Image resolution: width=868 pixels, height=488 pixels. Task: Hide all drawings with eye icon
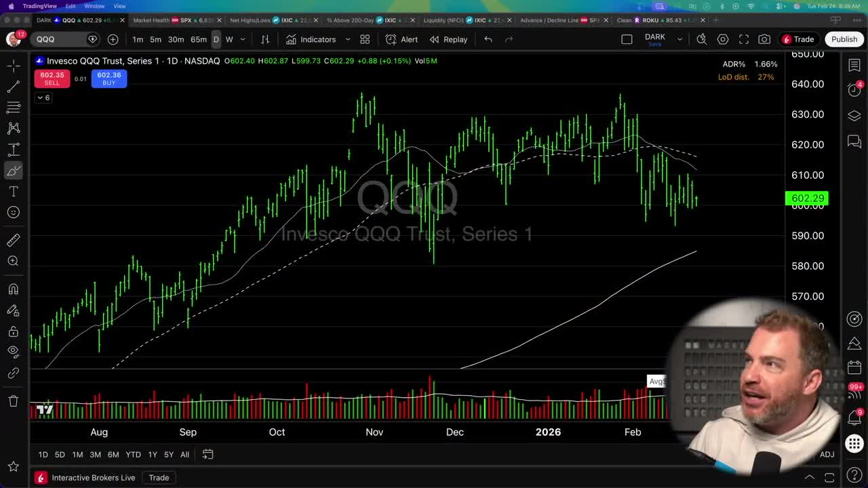[x=13, y=352]
